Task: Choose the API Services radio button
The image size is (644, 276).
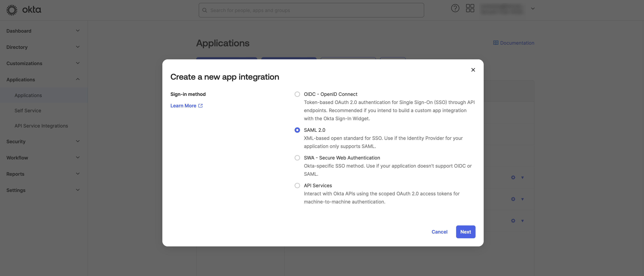Action: pyautogui.click(x=297, y=186)
